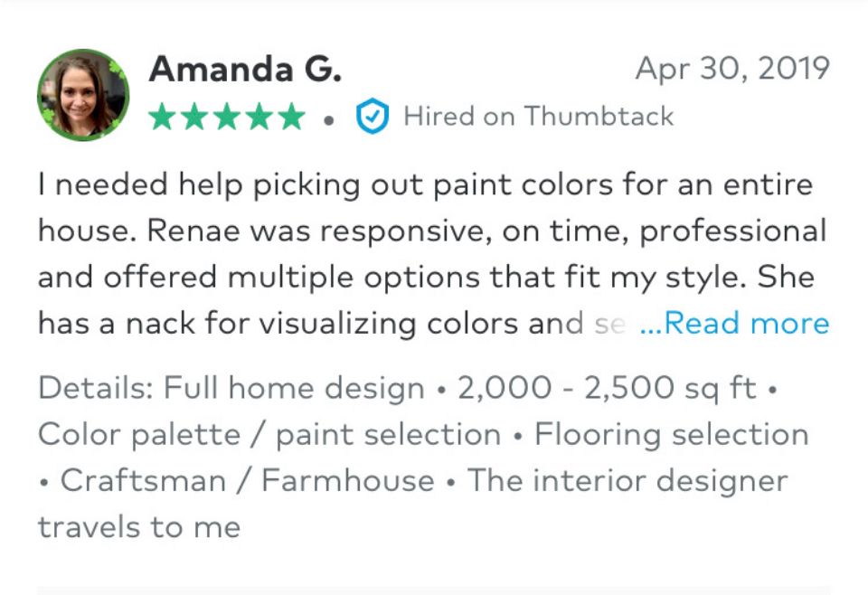Click the review text about paint colors
Screen dimensions: 868x595
coord(433,254)
